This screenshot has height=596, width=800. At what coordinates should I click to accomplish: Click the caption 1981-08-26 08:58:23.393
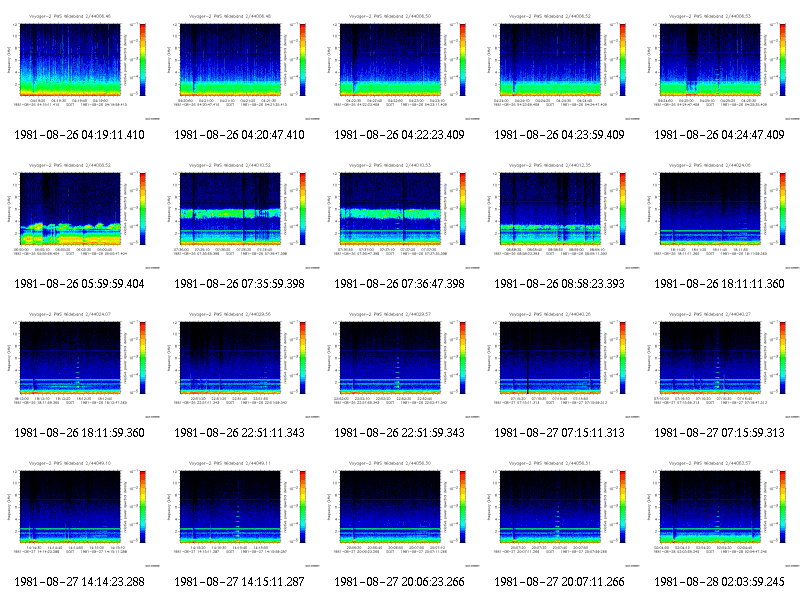coord(559,284)
